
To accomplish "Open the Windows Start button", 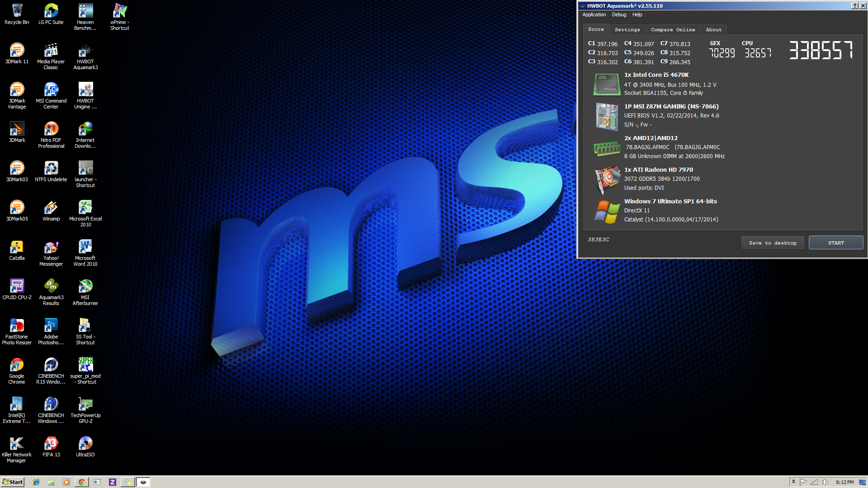I will tap(12, 482).
